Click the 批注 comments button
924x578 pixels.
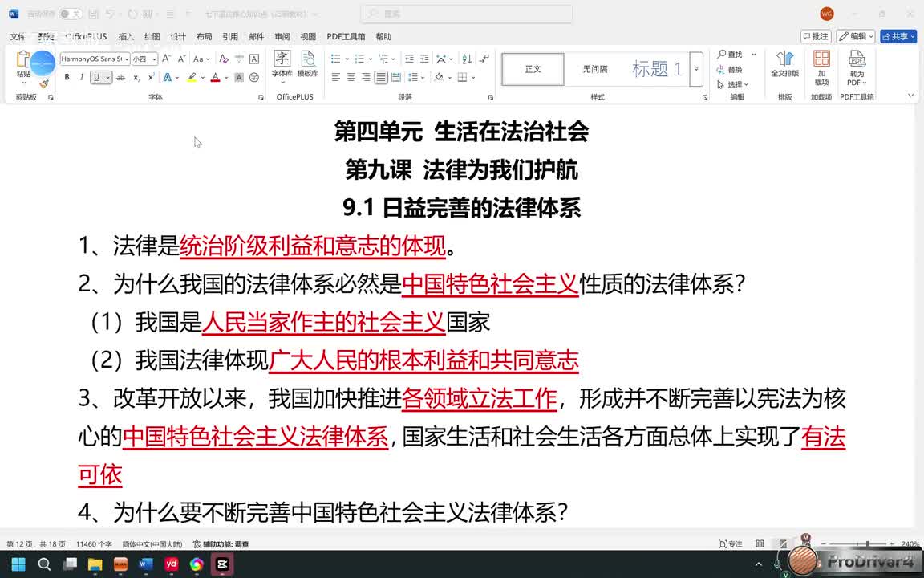coord(817,37)
